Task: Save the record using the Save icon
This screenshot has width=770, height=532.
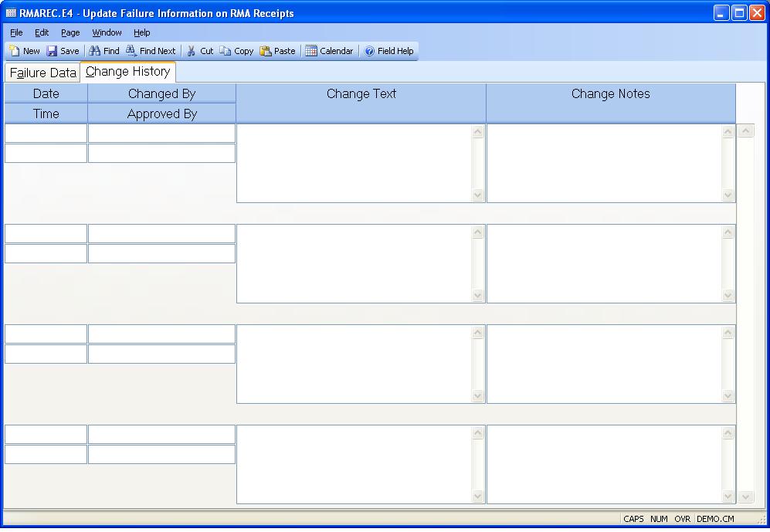Action: (53, 51)
